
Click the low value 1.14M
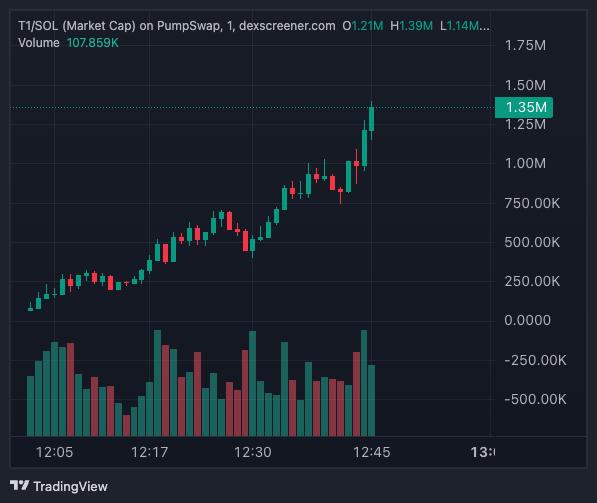point(463,26)
